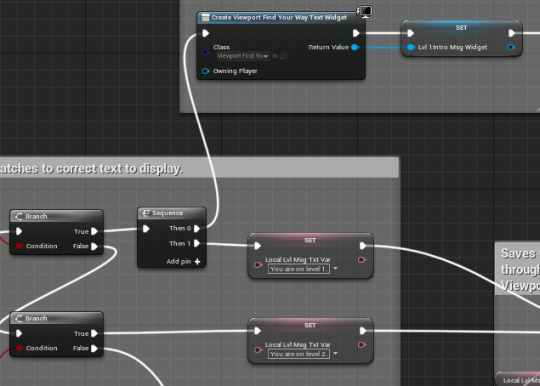The height and width of the screenshot is (386, 540).
Task: Click the Lvl 1 Intro Msg Widget input pin
Action: pyautogui.click(x=411, y=47)
